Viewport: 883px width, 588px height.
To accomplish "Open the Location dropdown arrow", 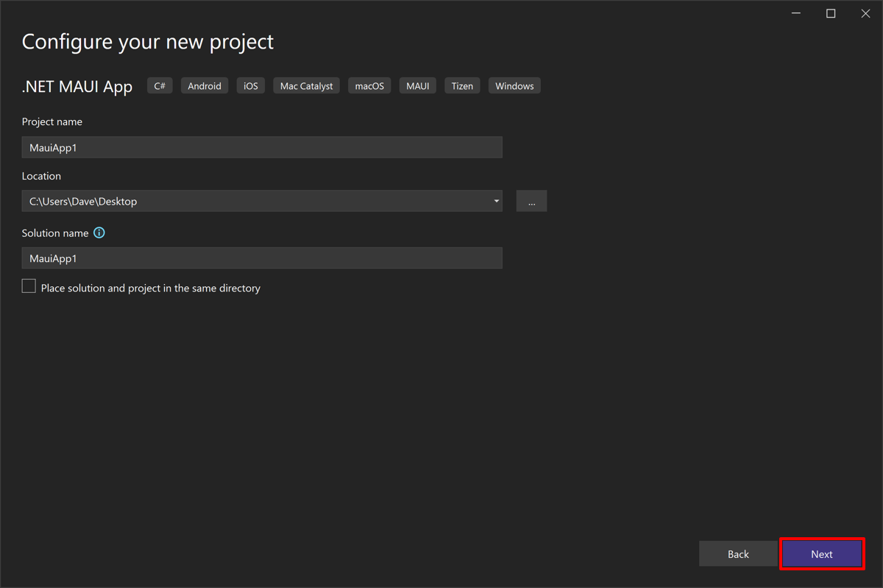I will 495,200.
